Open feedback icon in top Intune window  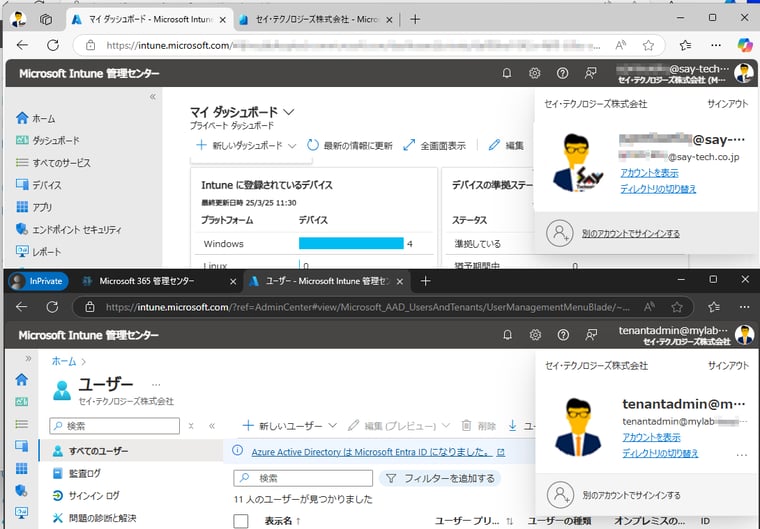pyautogui.click(x=590, y=73)
